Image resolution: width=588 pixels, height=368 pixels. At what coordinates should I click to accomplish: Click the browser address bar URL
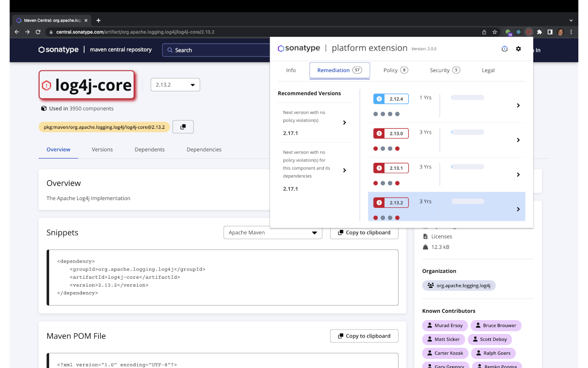(x=135, y=32)
